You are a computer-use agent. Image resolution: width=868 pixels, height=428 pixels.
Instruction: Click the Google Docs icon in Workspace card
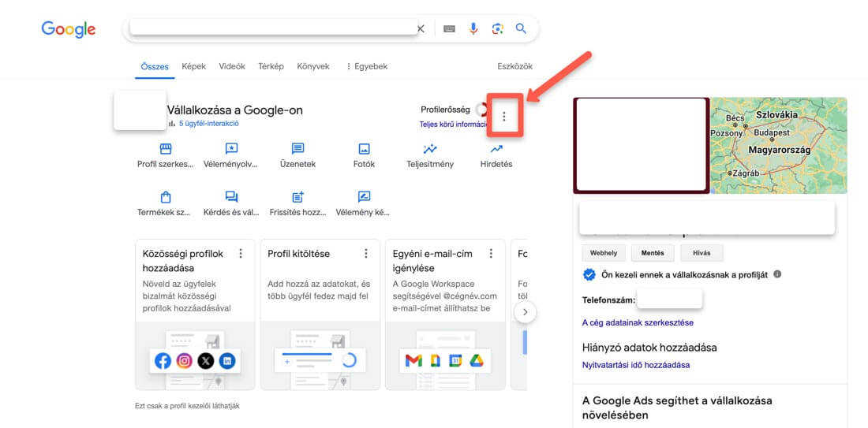pos(435,361)
